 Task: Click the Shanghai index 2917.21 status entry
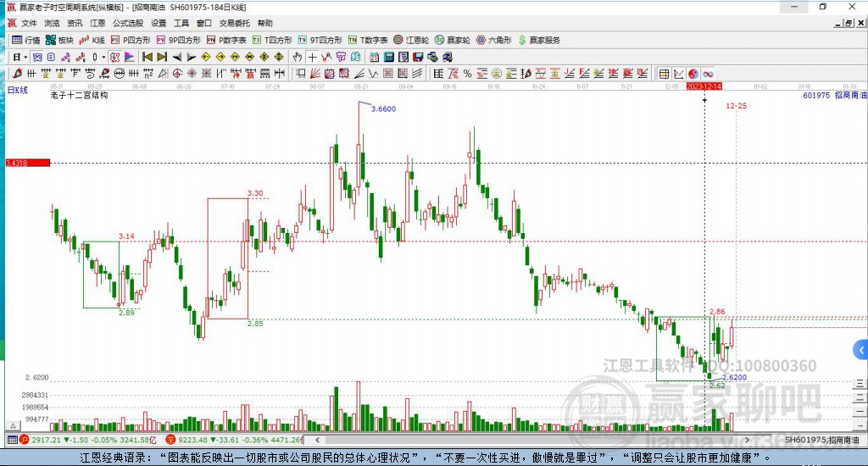[88, 440]
